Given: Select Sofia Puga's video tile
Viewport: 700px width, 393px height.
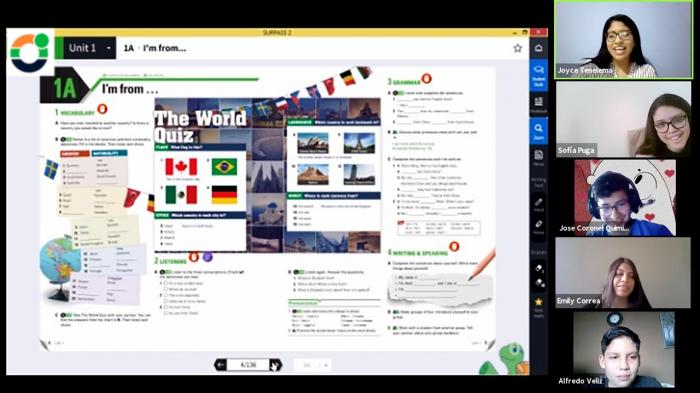Looking at the screenshot, I should point(624,119).
